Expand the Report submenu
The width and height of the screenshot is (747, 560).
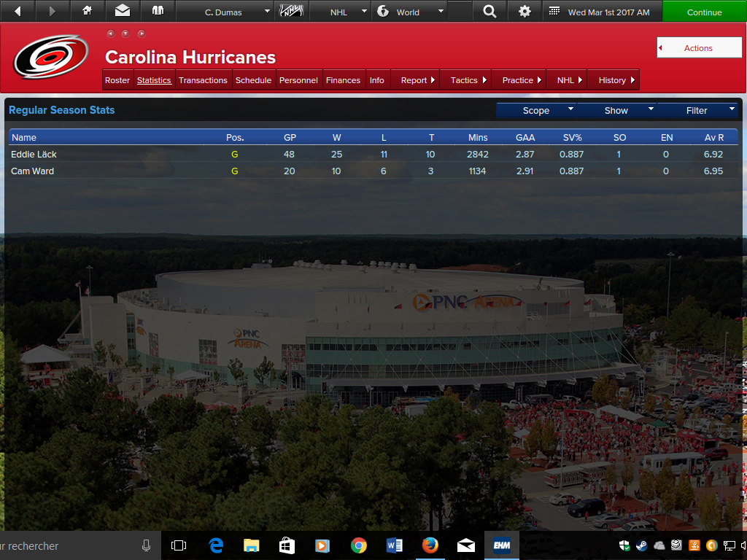[415, 80]
